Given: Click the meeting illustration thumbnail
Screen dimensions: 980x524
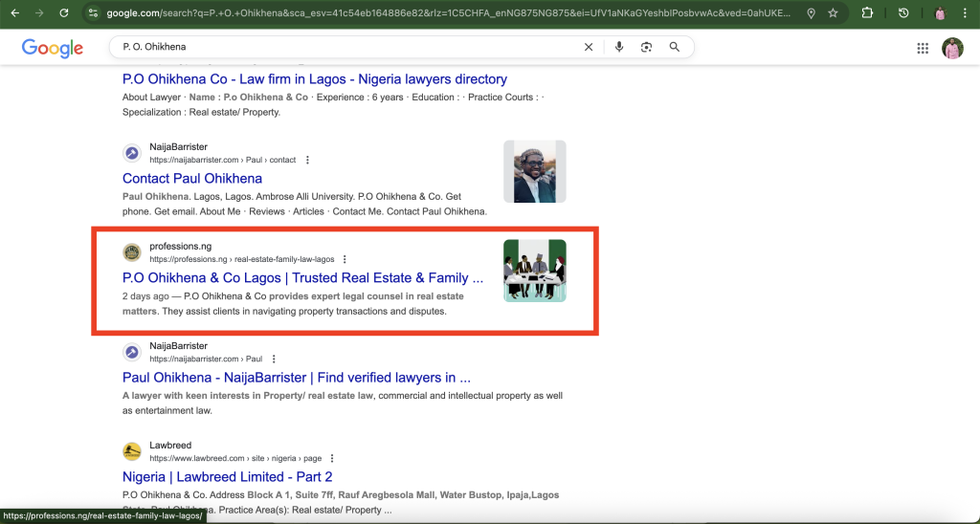Looking at the screenshot, I should pos(535,271).
